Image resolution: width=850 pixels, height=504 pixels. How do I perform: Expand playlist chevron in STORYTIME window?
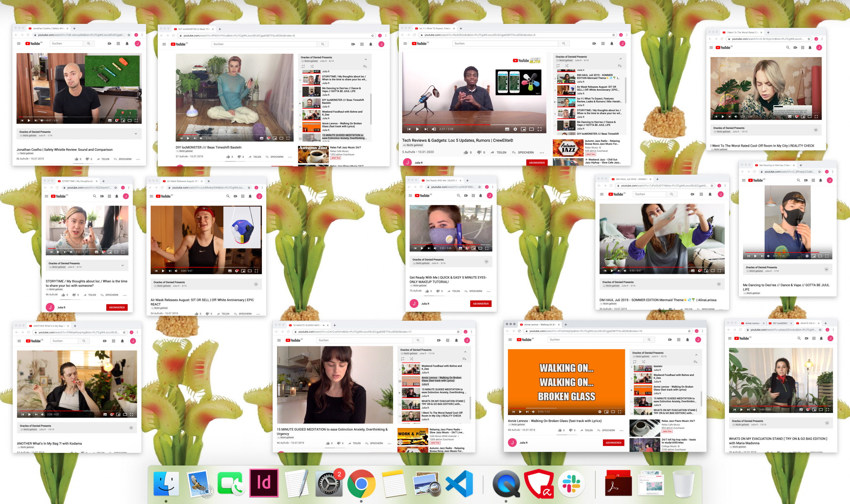click(x=123, y=265)
